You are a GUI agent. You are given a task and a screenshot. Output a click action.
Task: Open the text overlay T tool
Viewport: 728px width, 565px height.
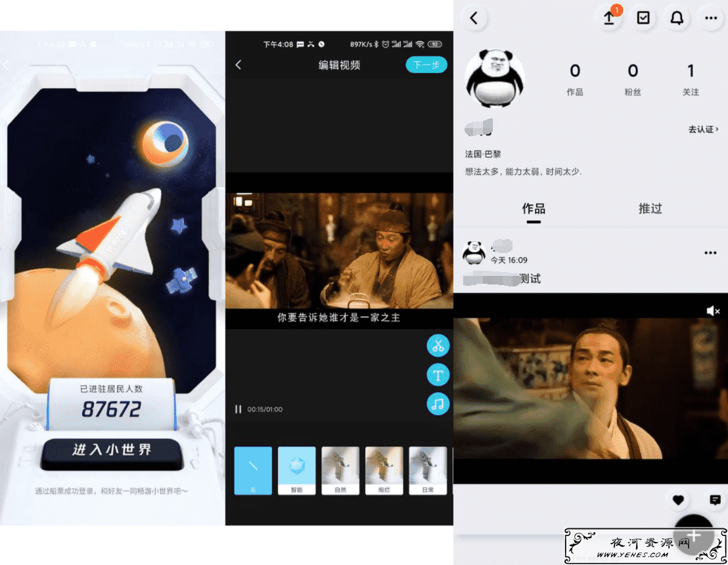point(438,374)
